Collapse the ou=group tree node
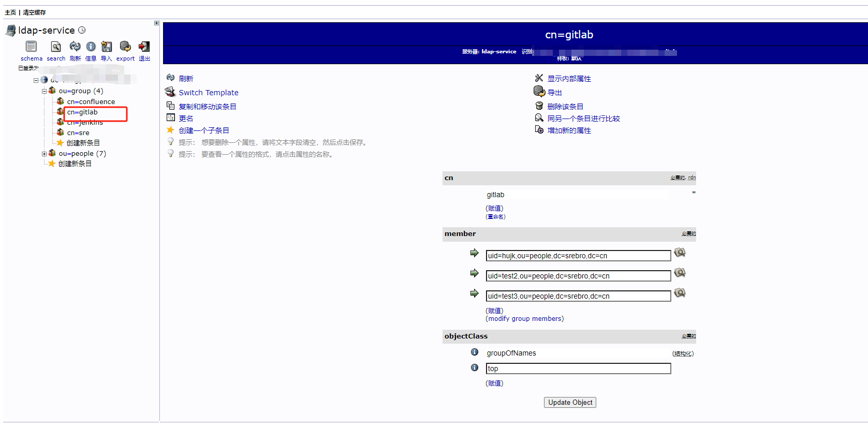Viewport: 868px width, 427px height. click(x=44, y=91)
